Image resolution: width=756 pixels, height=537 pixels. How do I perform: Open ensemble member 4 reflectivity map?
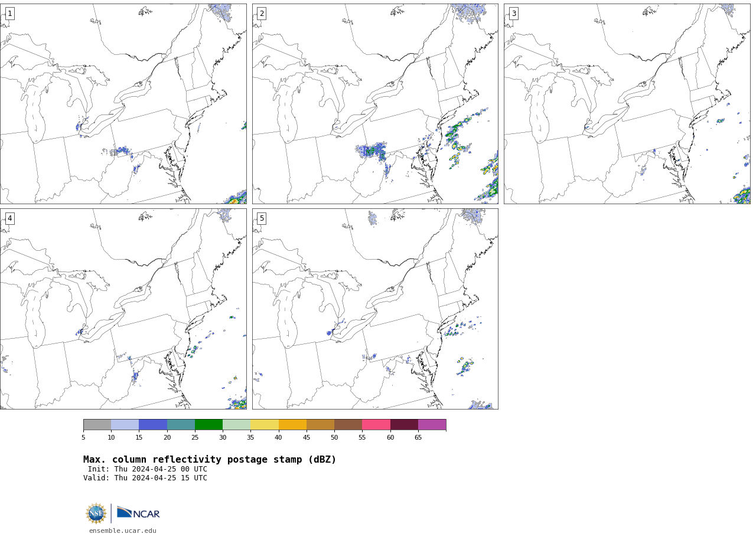[x=123, y=309]
